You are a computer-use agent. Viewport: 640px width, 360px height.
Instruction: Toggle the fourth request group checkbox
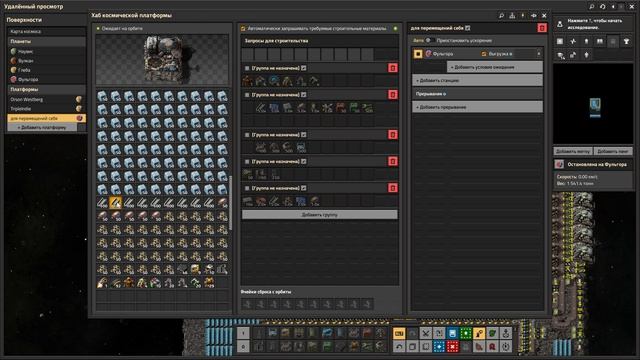[x=247, y=162]
